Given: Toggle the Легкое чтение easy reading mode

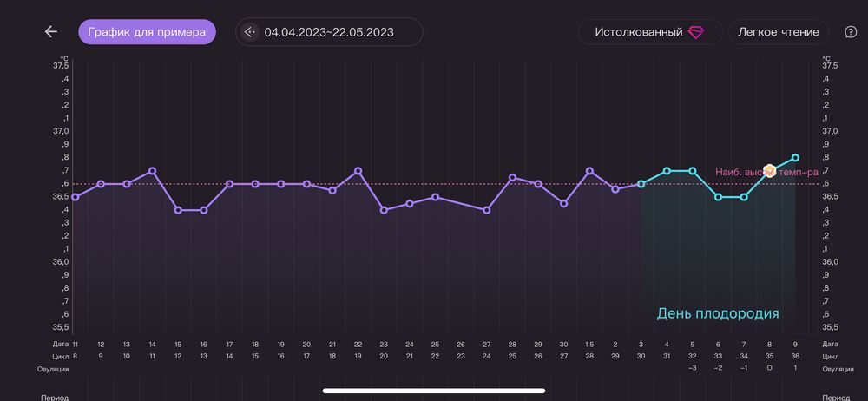Looking at the screenshot, I should tap(778, 32).
